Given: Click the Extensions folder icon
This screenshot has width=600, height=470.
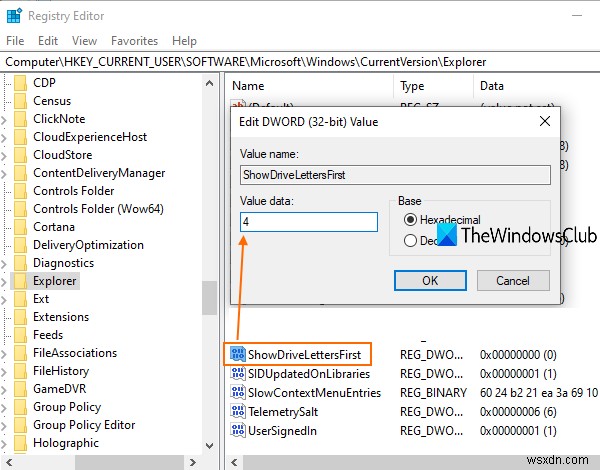Looking at the screenshot, I should click(20, 317).
